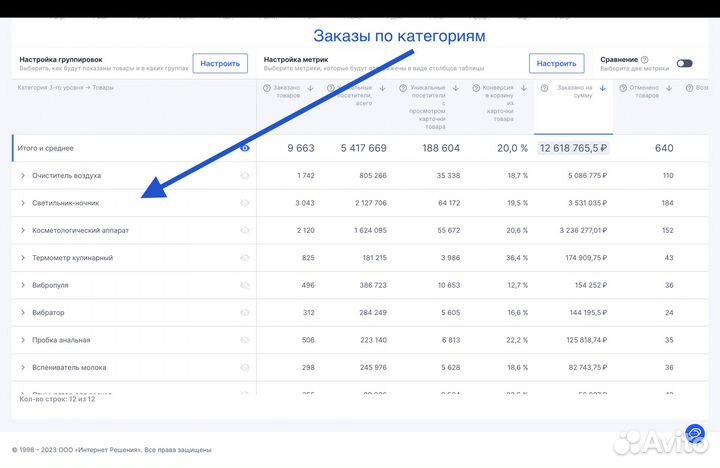Expand the Вибратор category

pyautogui.click(x=22, y=312)
